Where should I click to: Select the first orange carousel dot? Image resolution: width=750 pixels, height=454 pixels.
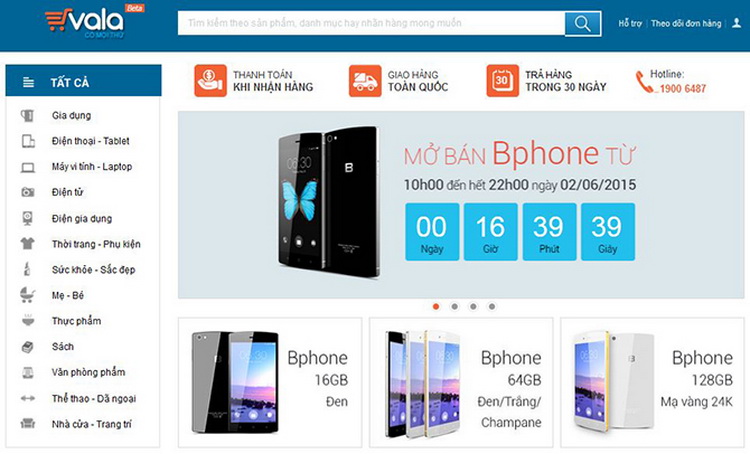click(436, 307)
